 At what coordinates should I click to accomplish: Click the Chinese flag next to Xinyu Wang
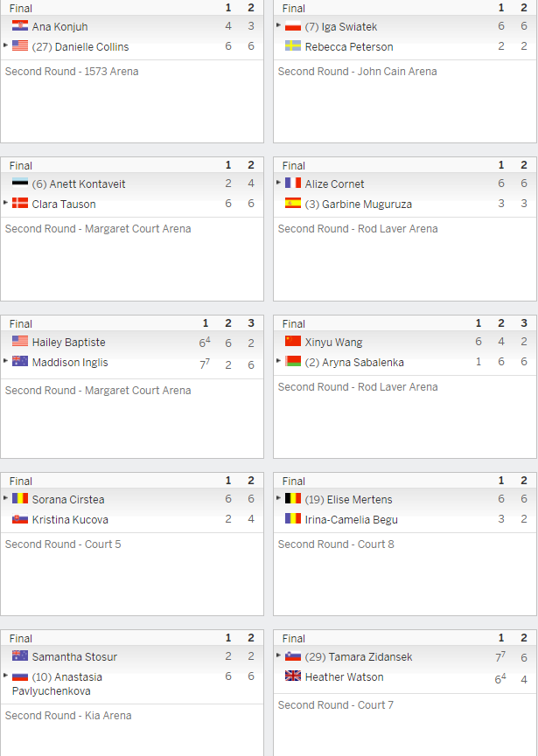[x=293, y=341]
